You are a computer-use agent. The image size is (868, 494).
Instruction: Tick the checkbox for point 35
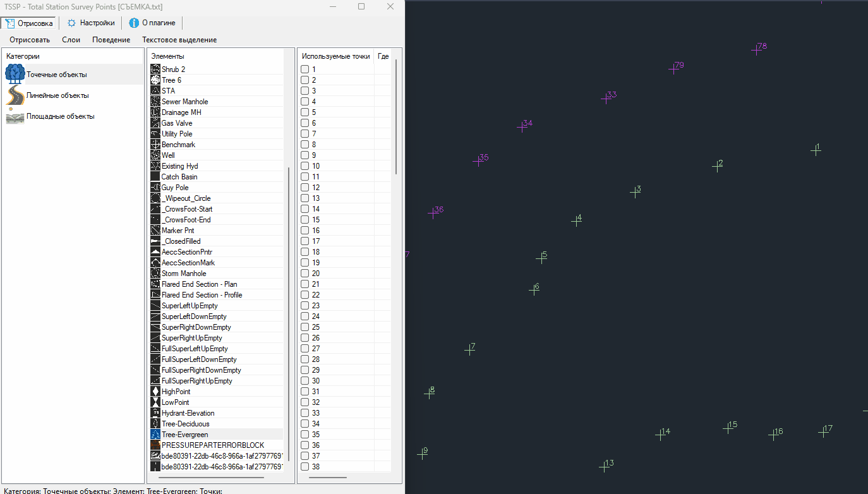(305, 435)
